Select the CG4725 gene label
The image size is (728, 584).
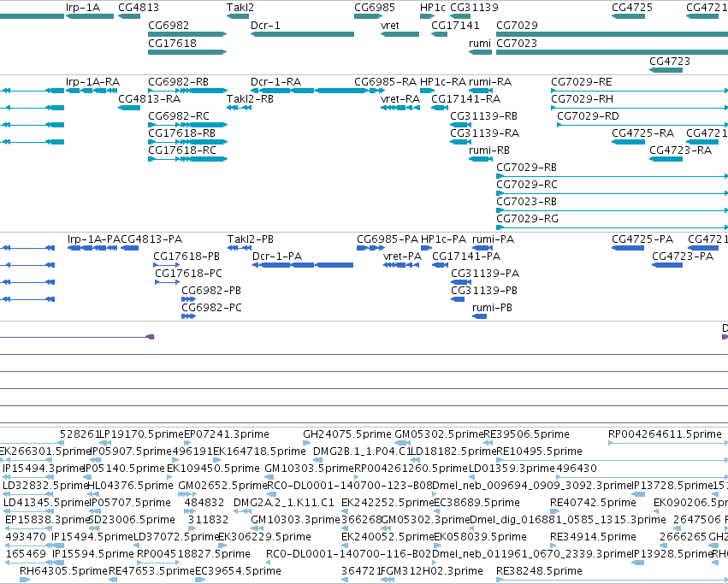pos(632,8)
